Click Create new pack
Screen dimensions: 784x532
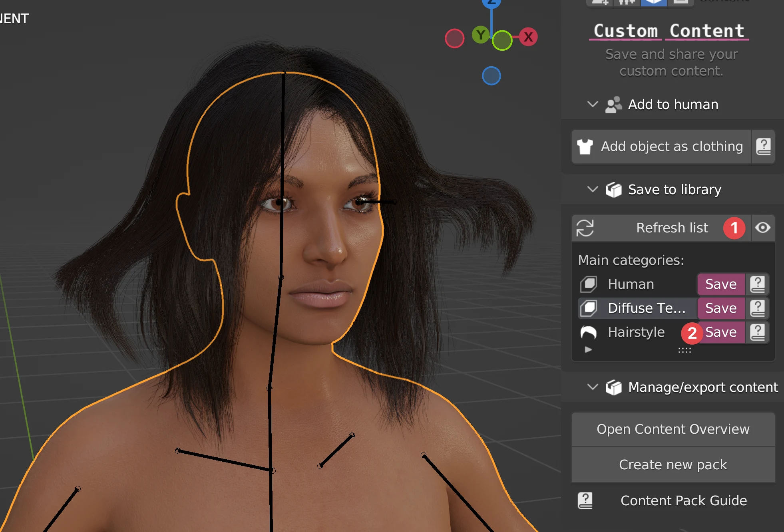coord(673,465)
